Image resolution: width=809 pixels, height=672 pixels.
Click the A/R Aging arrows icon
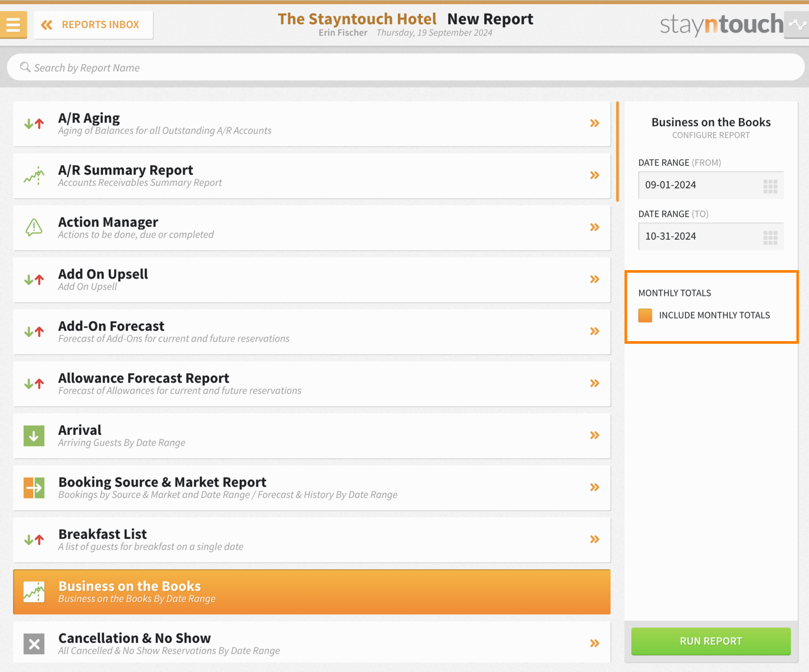[x=34, y=123]
